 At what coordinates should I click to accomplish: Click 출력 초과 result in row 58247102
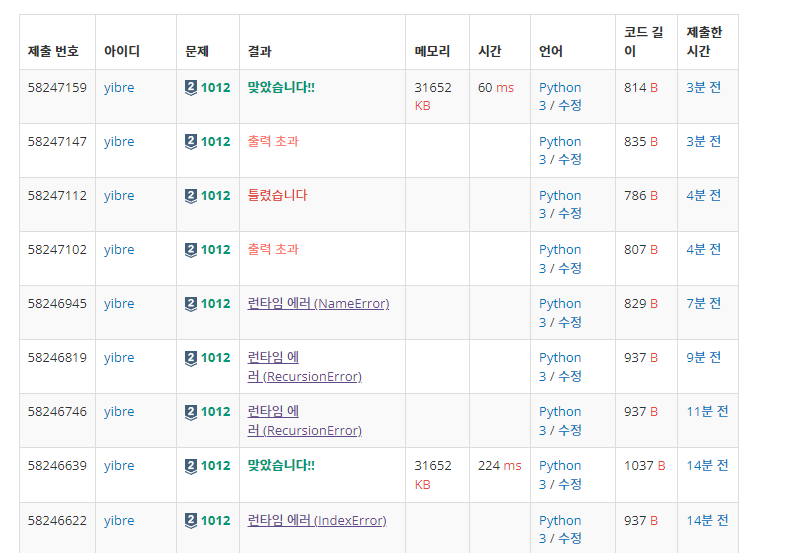pyautogui.click(x=273, y=250)
